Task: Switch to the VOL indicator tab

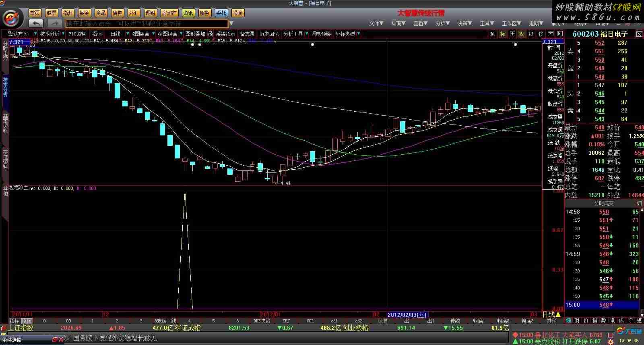Action: pyautogui.click(x=310, y=321)
